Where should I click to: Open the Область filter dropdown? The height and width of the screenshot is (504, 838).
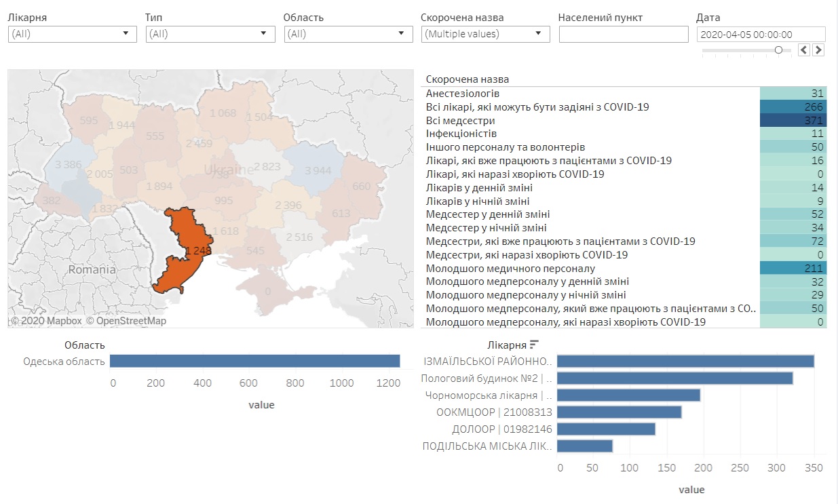[x=348, y=34]
